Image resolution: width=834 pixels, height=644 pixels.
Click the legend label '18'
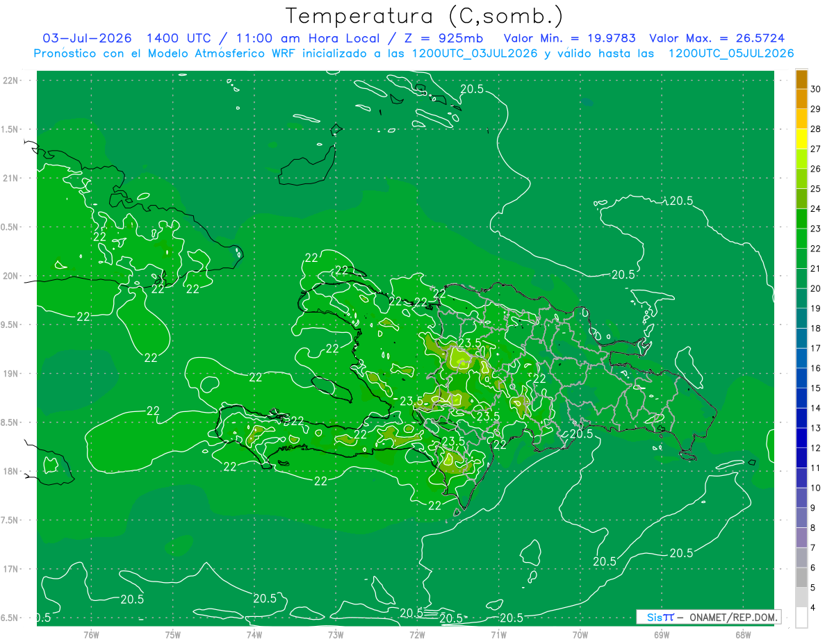pyautogui.click(x=816, y=328)
